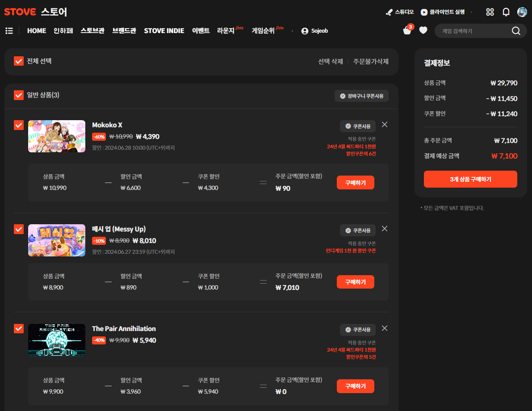This screenshot has height=411, width=532.
Task: Open the Sojeob profile link
Action: 314,31
